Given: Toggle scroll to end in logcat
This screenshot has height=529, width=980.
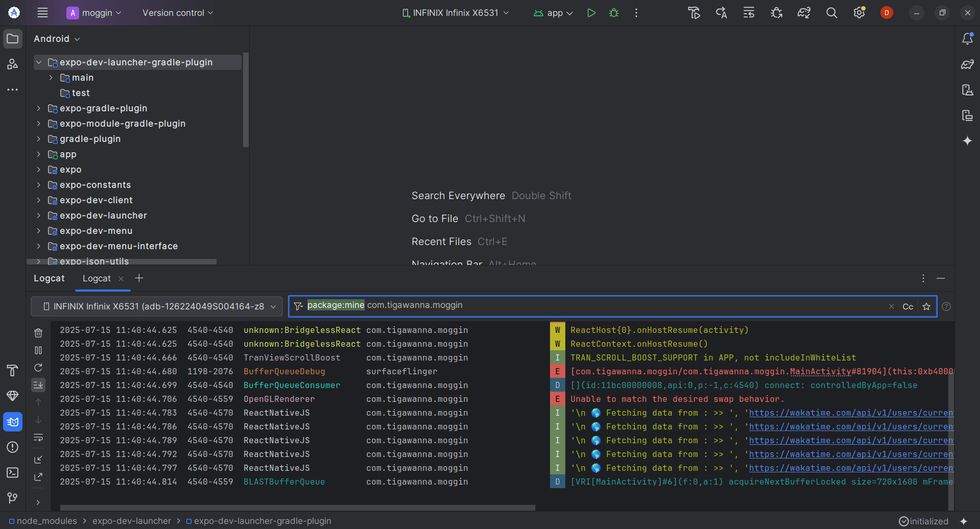Looking at the screenshot, I should click(x=38, y=385).
